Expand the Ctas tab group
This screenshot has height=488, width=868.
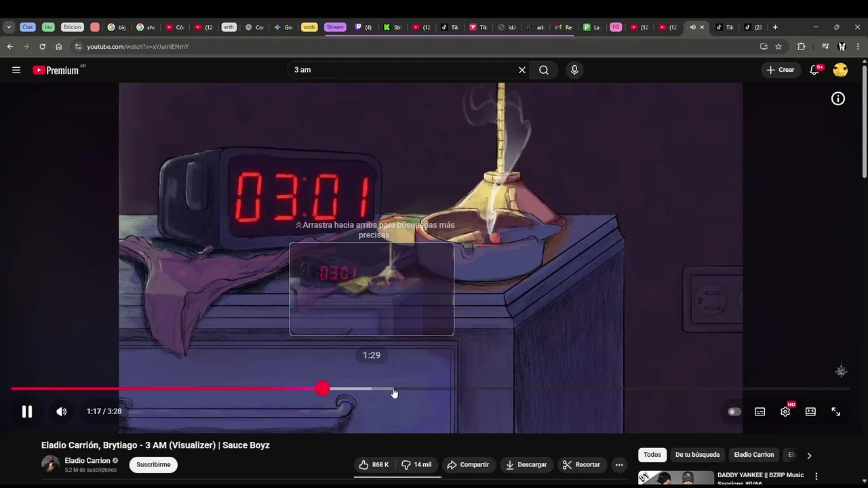(28, 27)
